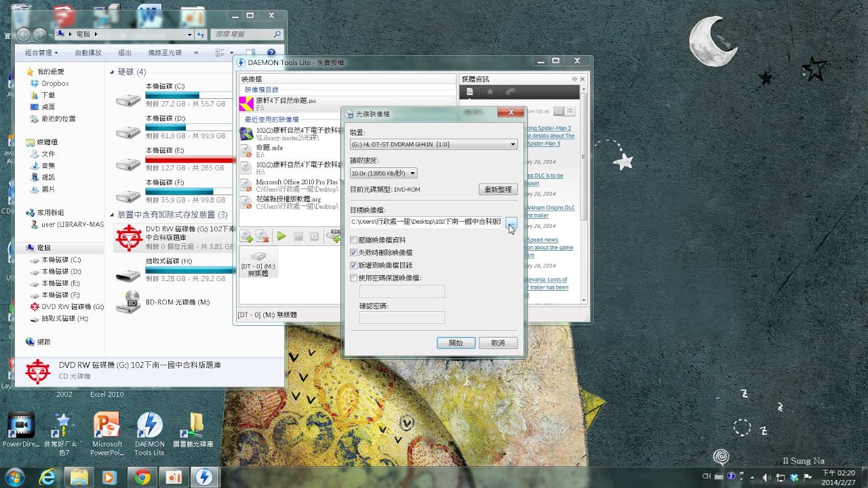Open 桌面 in the favorites sidebar
868x488 pixels.
coord(48,107)
